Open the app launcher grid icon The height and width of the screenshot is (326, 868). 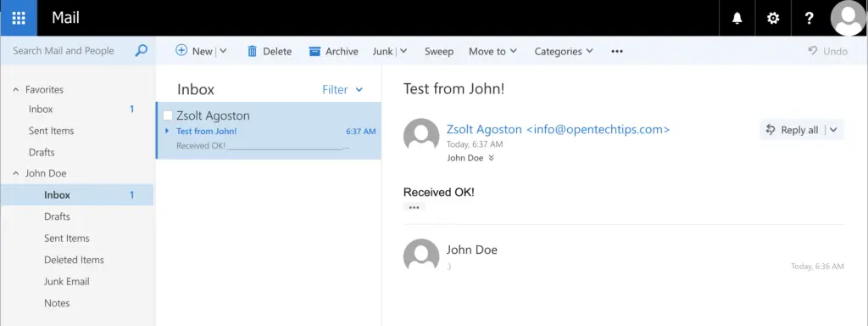[x=19, y=18]
